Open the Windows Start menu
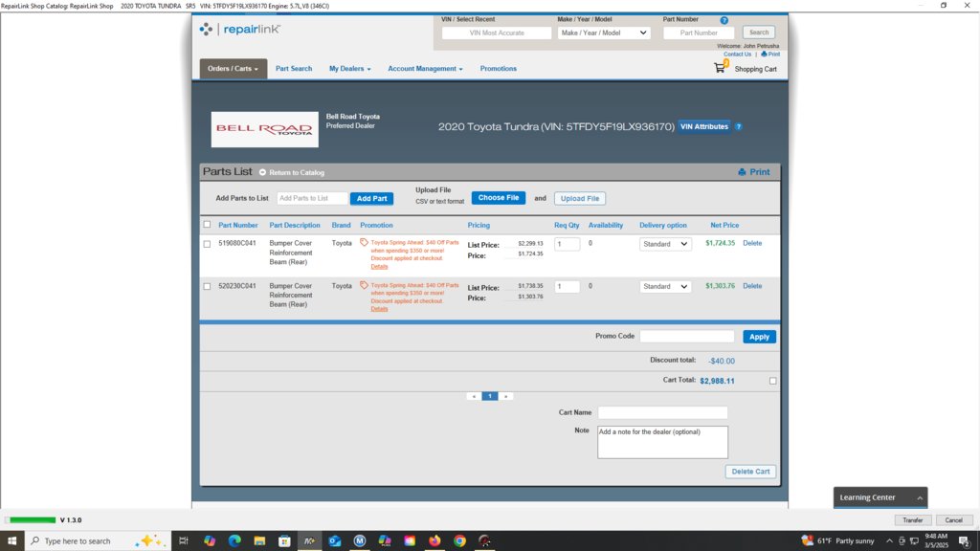Image resolution: width=980 pixels, height=551 pixels. click(x=11, y=540)
